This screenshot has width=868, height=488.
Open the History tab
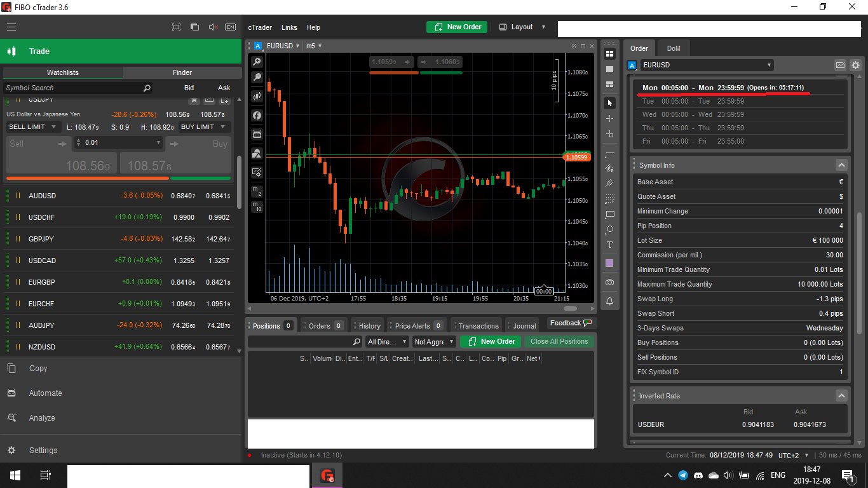[x=369, y=326]
